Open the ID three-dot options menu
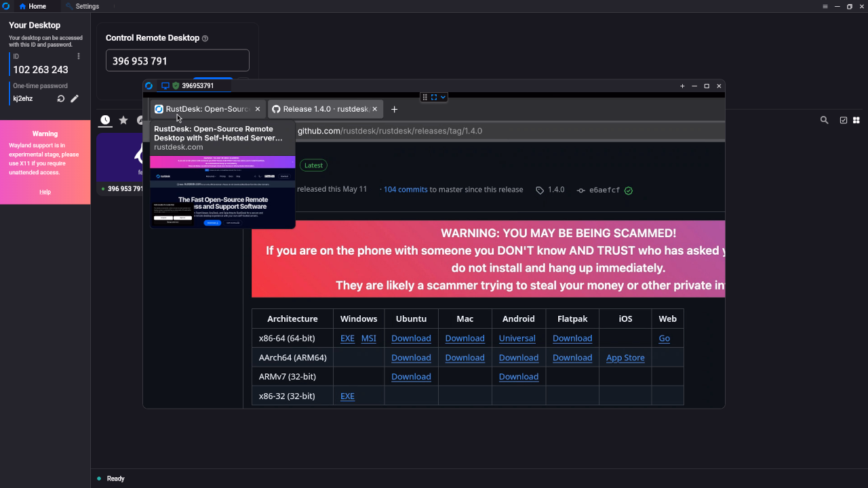This screenshot has height=488, width=868. tap(79, 56)
